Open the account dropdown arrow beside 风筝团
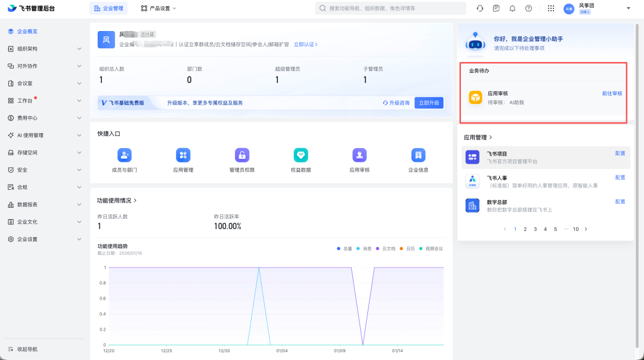The height and width of the screenshot is (360, 644). (628, 8)
